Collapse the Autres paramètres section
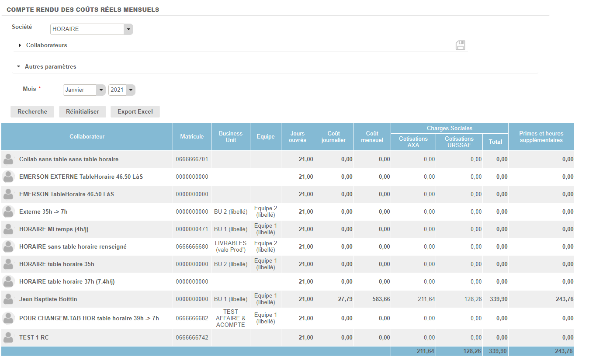This screenshot has width=589, height=364. [50, 67]
